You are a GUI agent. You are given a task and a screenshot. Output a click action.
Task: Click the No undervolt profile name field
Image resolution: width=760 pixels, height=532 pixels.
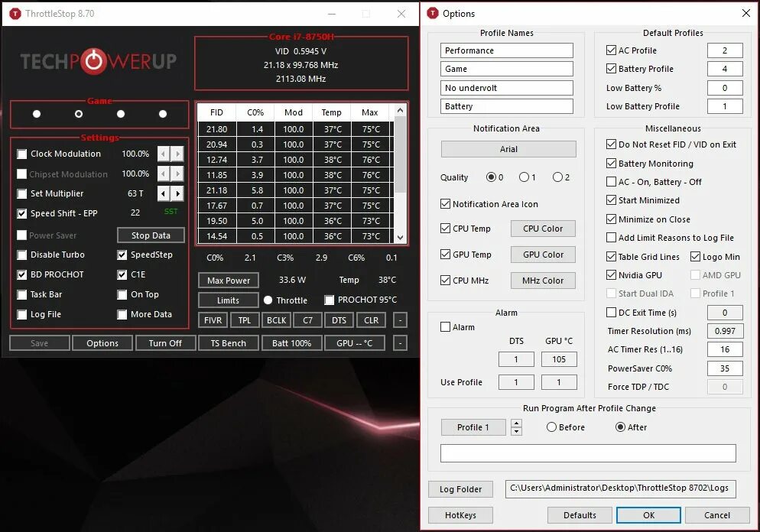(x=506, y=88)
